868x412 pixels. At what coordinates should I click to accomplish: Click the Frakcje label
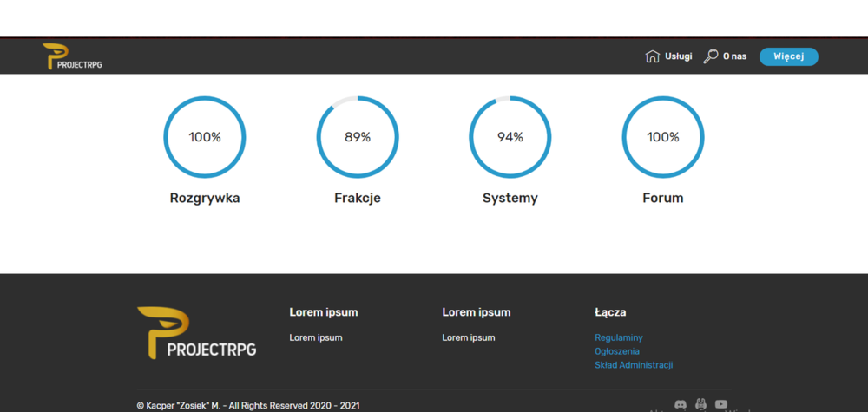(x=358, y=198)
